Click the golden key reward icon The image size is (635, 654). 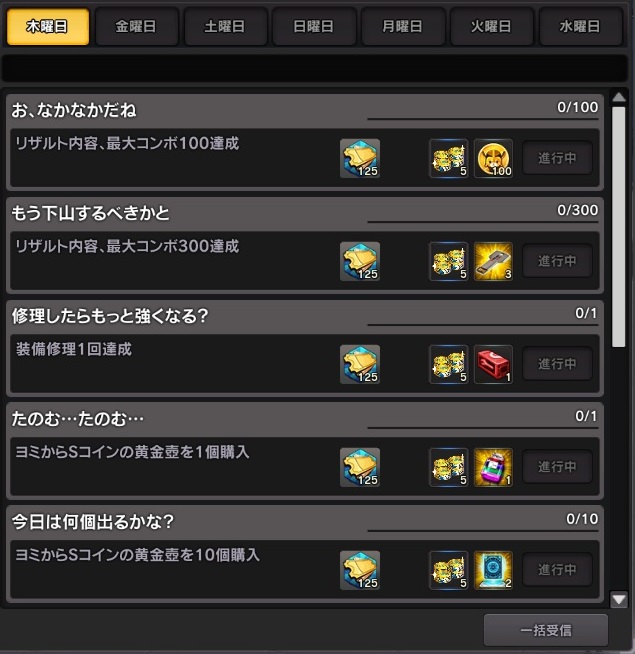pos(493,262)
